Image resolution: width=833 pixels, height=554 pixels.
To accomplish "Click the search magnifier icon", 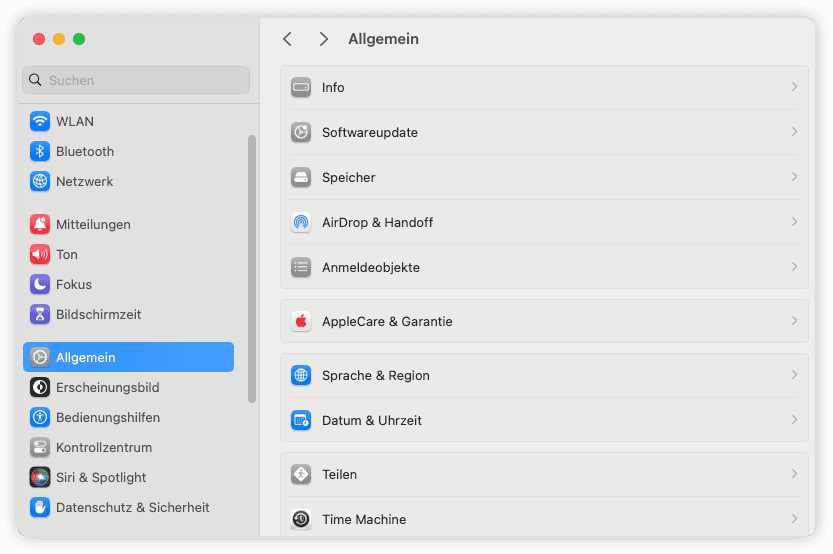I will pyautogui.click(x=35, y=80).
